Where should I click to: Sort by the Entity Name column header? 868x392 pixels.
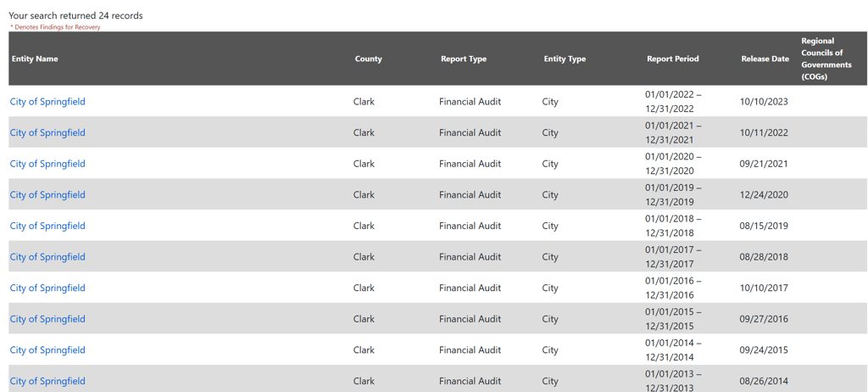35,59
